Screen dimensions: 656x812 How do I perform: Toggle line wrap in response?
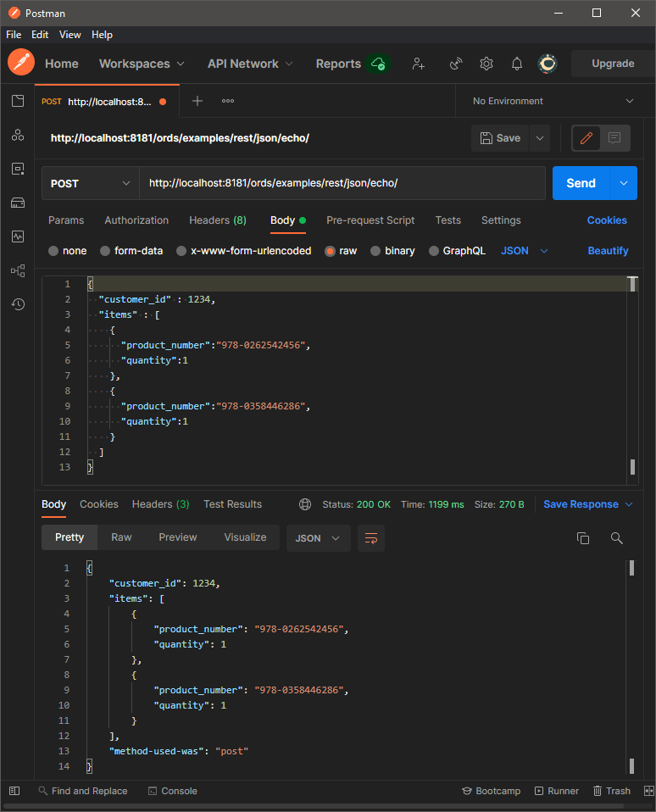pyautogui.click(x=370, y=538)
